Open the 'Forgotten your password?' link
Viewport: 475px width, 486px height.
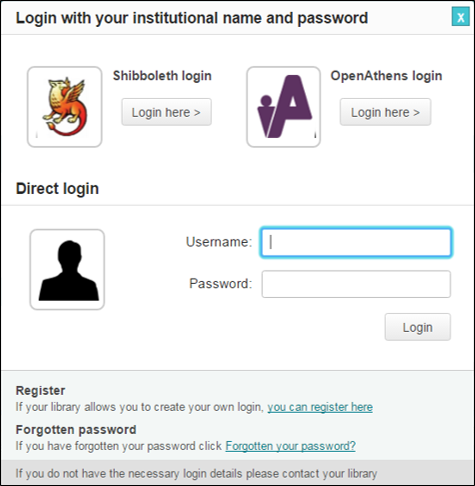click(x=290, y=446)
